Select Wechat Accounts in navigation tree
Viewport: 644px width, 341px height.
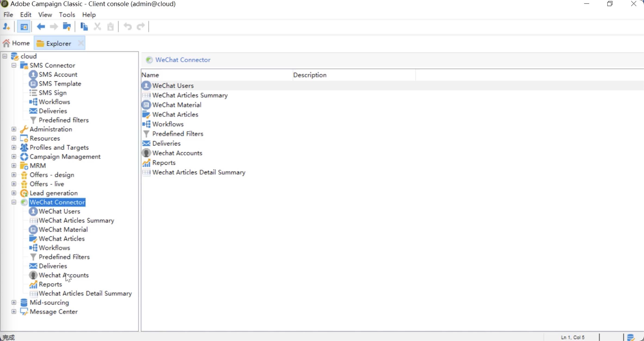click(64, 275)
